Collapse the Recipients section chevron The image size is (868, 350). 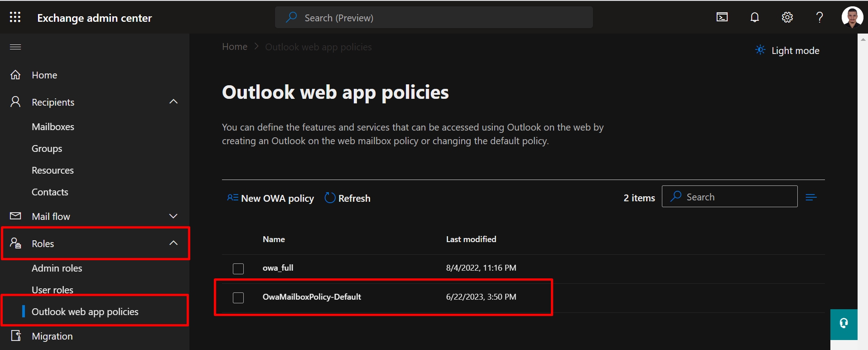pyautogui.click(x=174, y=102)
